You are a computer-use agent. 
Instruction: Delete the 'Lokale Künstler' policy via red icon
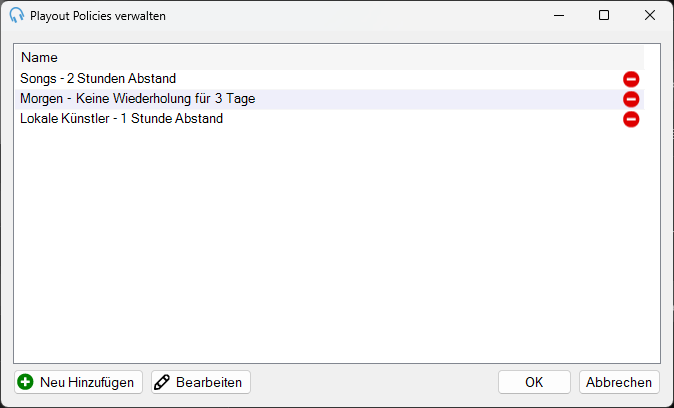[631, 119]
